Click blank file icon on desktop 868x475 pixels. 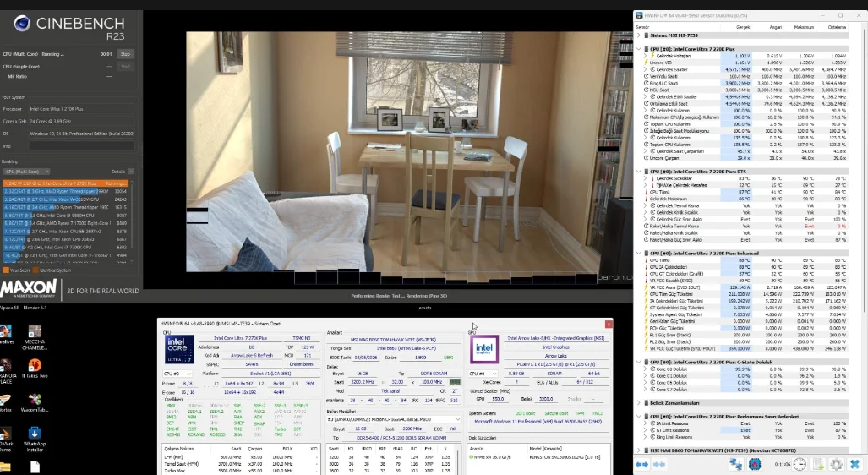coord(35,467)
